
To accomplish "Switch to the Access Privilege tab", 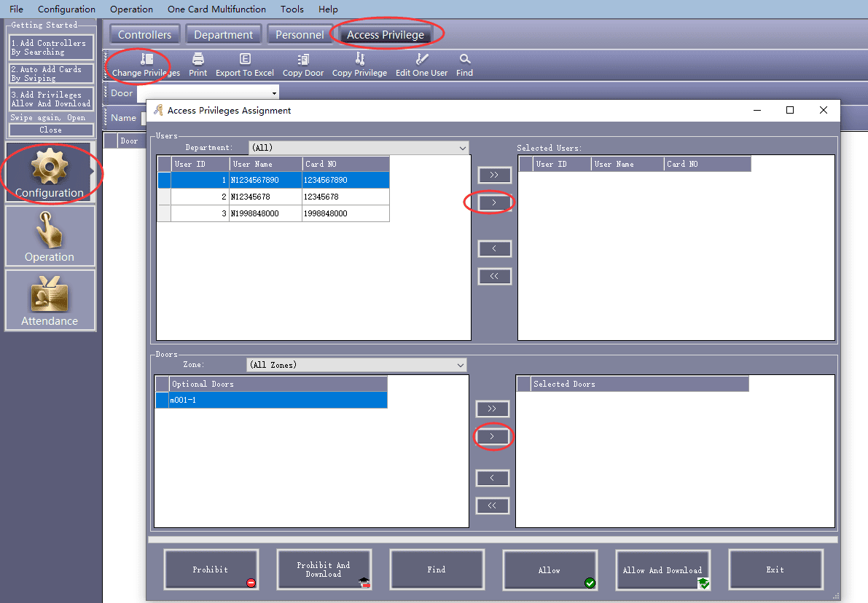I will point(386,35).
